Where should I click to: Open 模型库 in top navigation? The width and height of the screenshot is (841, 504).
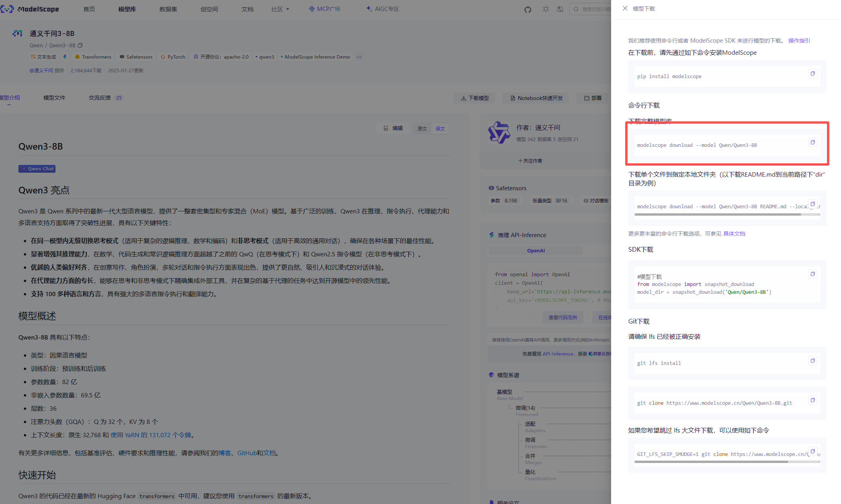pos(127,9)
